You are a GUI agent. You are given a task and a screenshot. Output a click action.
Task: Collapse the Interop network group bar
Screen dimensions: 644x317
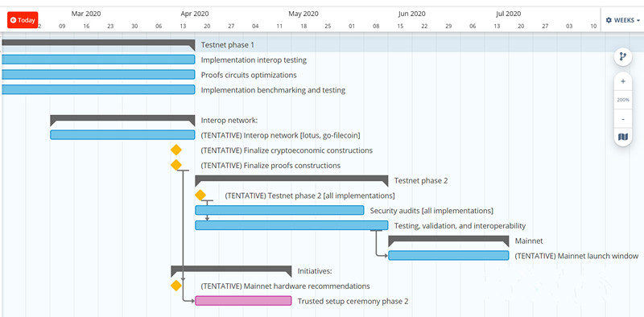pyautogui.click(x=122, y=120)
